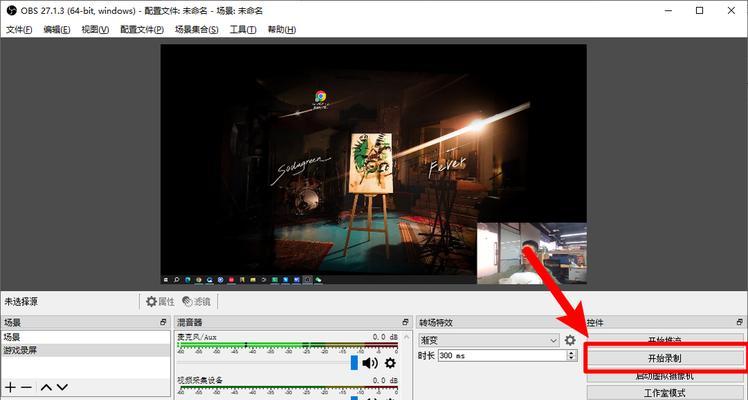Click the 启动虚拟摄像机 button
This screenshot has width=748, height=400.
click(665, 377)
